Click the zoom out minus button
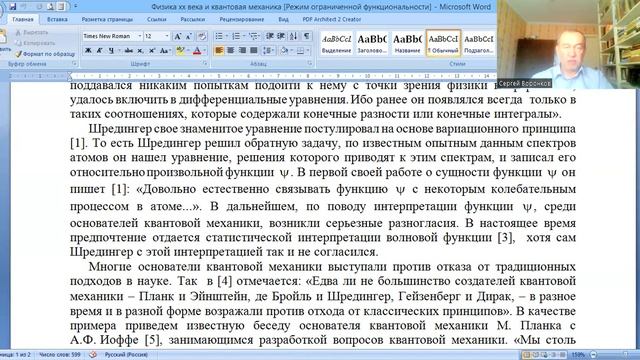 pos(594,355)
